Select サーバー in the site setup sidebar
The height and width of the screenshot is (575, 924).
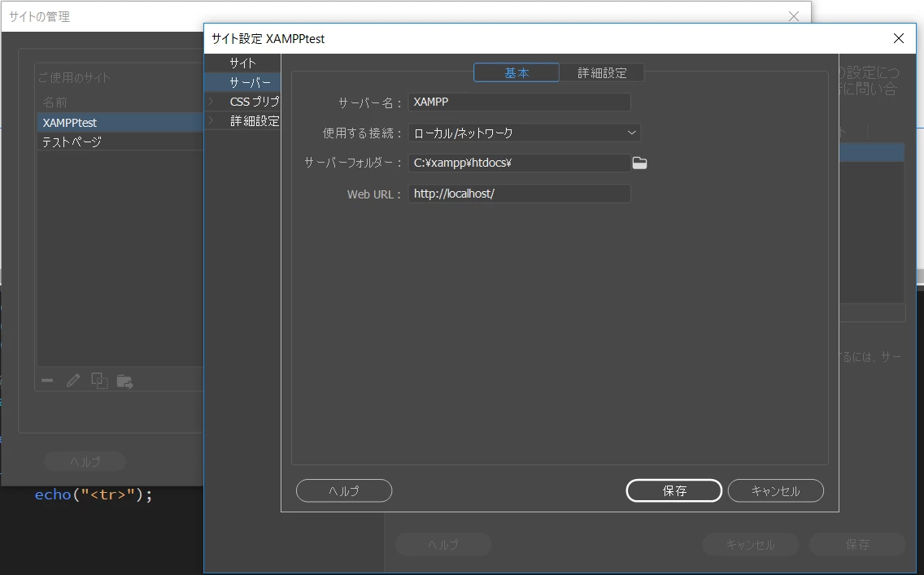click(242, 82)
